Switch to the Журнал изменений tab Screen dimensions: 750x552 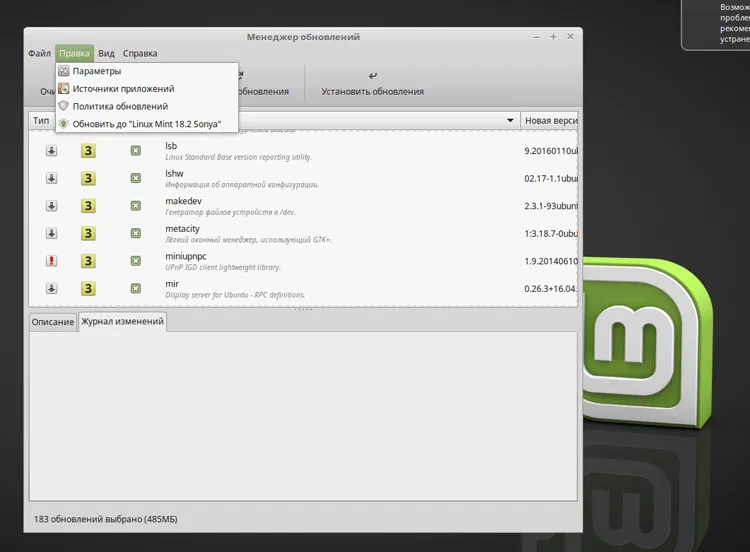122,321
